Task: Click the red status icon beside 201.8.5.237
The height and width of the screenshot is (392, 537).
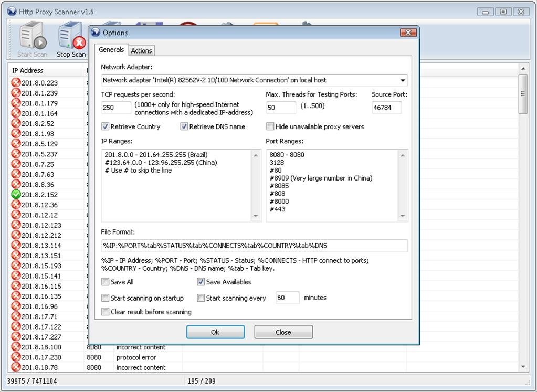Action: (16, 154)
